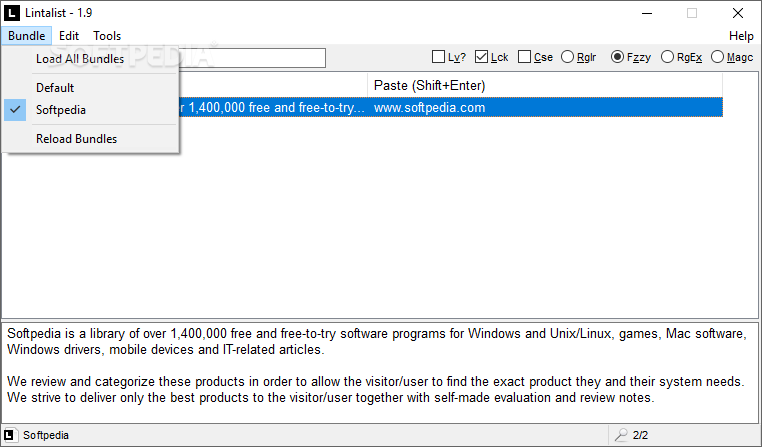Close the Lintalist window

(x=738, y=13)
